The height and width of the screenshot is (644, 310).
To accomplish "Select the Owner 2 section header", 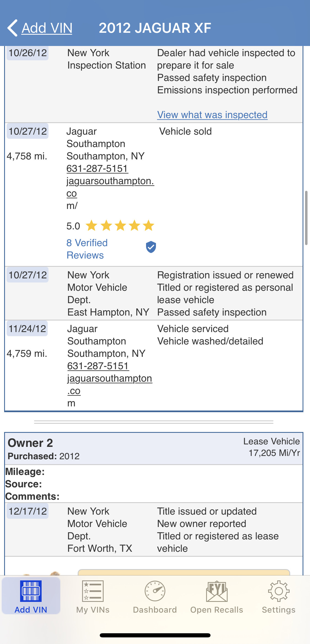I will (30, 443).
